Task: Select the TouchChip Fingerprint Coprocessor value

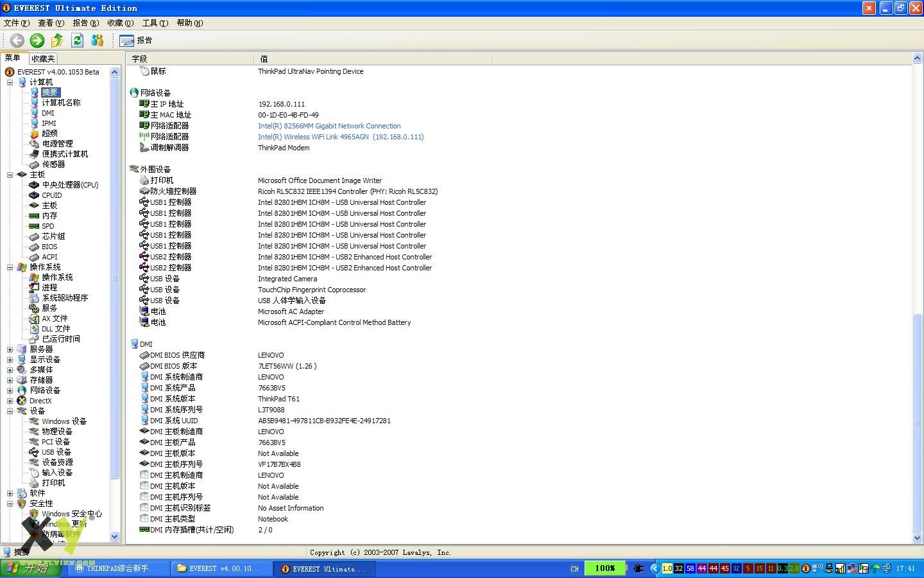Action: pyautogui.click(x=312, y=290)
